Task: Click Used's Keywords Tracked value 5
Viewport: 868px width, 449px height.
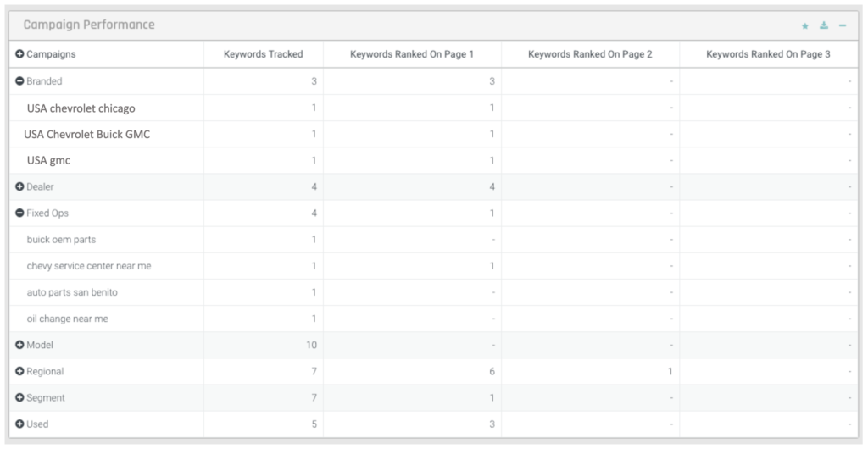Action: coord(314,424)
